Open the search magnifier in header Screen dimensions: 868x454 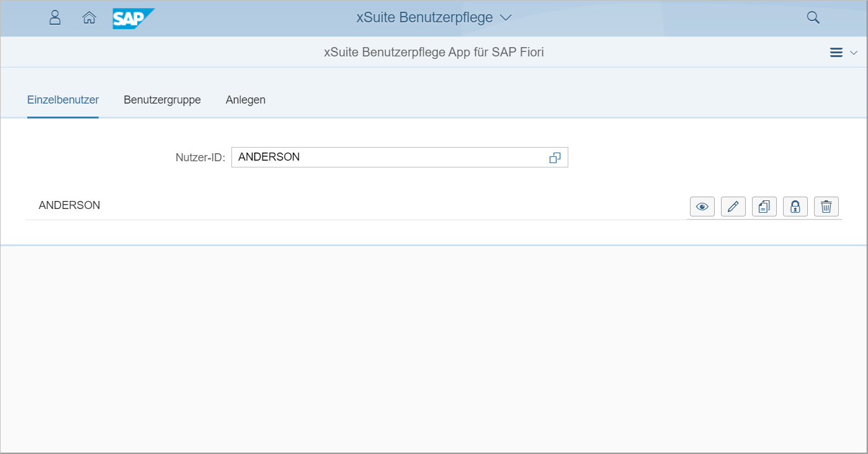click(x=813, y=18)
